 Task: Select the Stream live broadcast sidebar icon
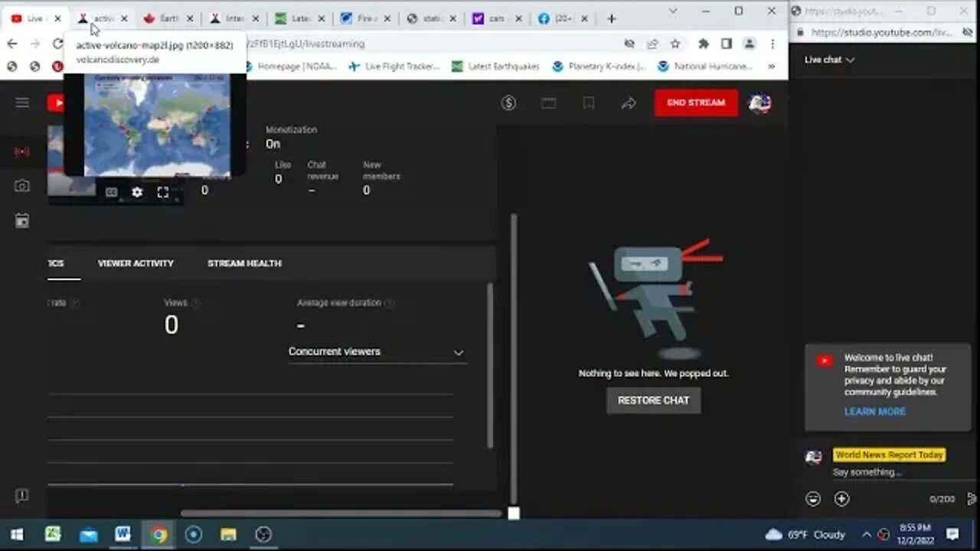[x=21, y=152]
